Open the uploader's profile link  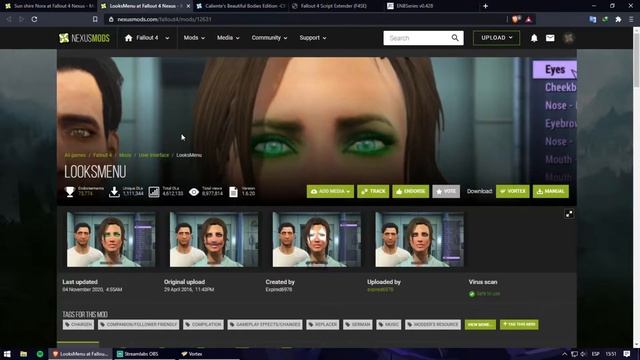380,289
